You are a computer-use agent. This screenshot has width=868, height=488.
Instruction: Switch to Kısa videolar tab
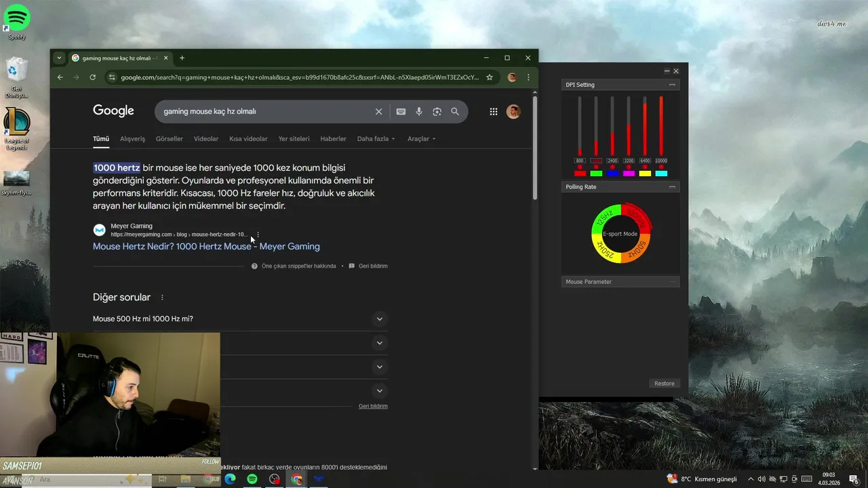click(248, 139)
